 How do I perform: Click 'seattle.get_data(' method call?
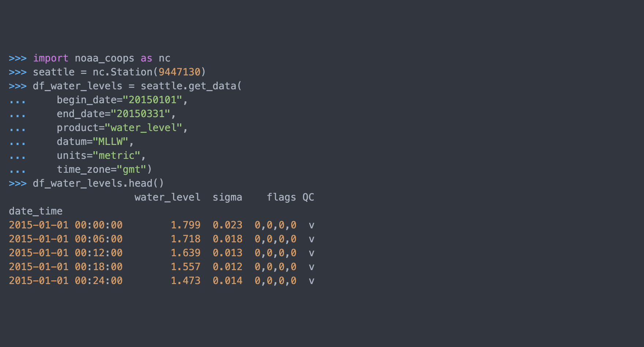point(191,86)
